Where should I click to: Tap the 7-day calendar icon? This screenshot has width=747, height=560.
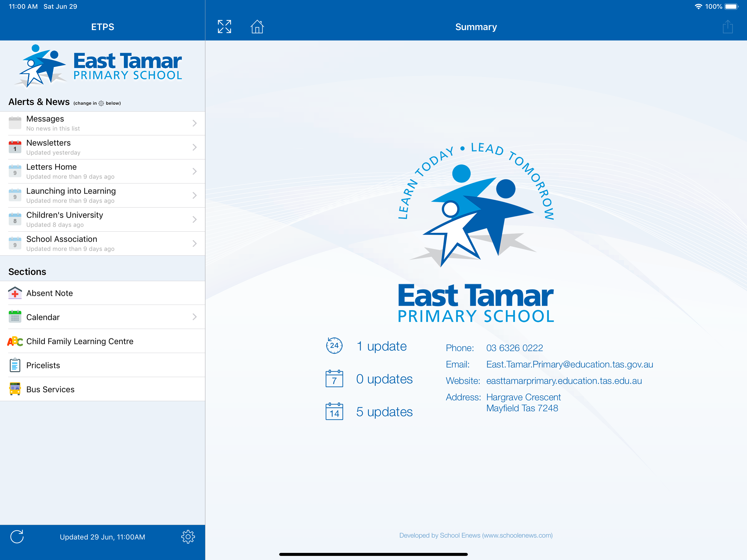pyautogui.click(x=334, y=379)
